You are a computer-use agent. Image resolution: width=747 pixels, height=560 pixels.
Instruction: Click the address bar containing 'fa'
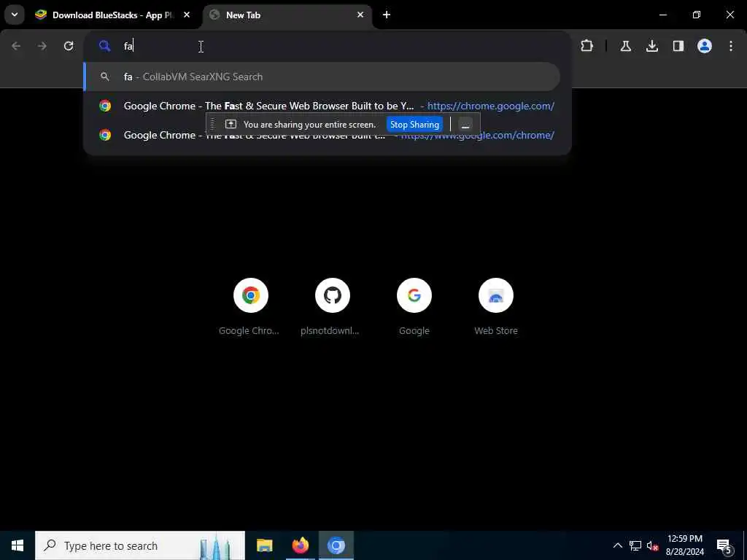327,46
